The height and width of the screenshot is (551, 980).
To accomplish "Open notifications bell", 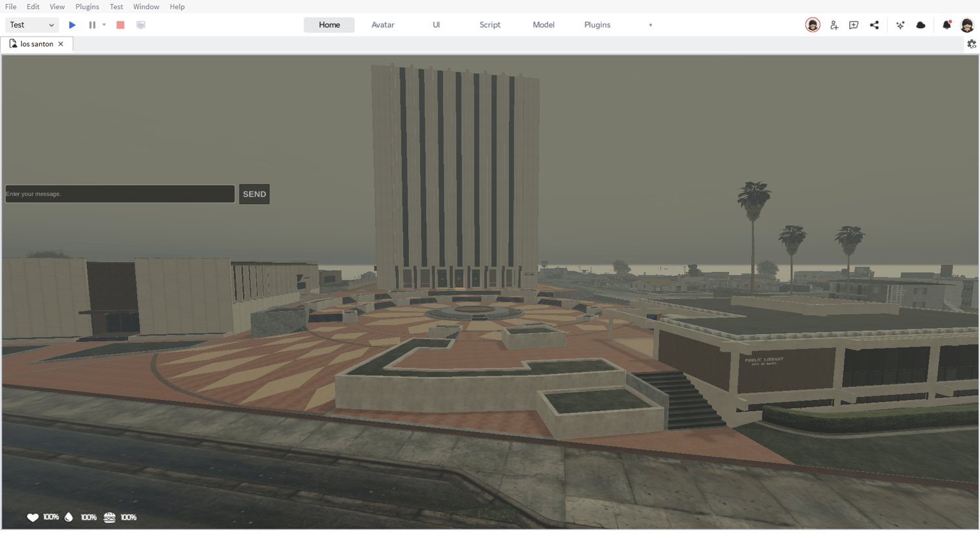I will pos(947,25).
